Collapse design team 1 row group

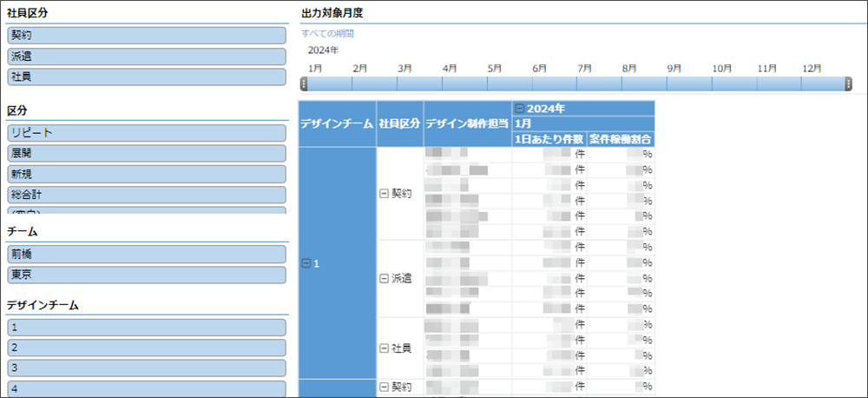306,264
